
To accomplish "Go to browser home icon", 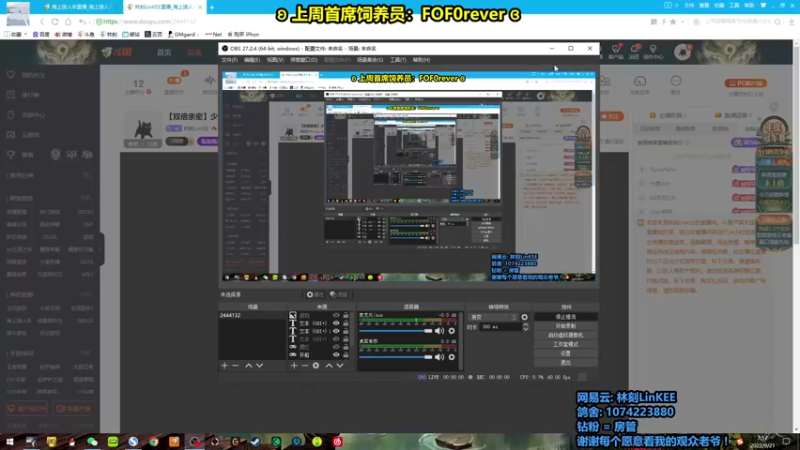I will tap(68, 22).
